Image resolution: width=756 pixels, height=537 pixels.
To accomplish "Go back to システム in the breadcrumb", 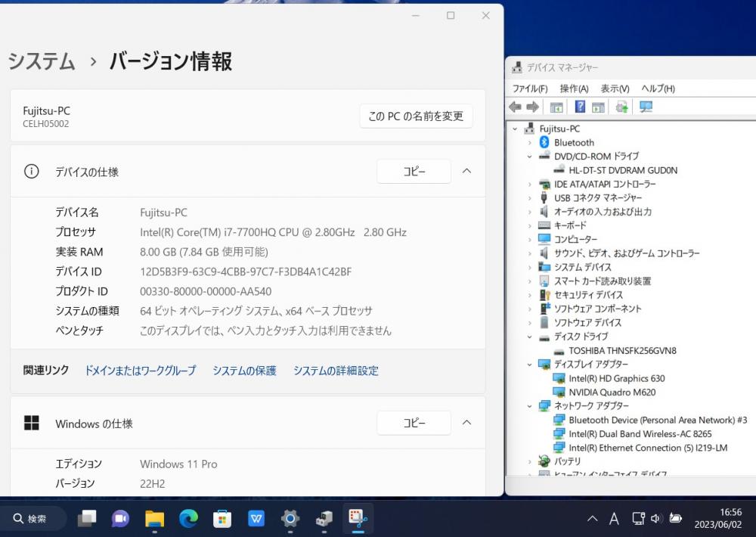I will [42, 61].
